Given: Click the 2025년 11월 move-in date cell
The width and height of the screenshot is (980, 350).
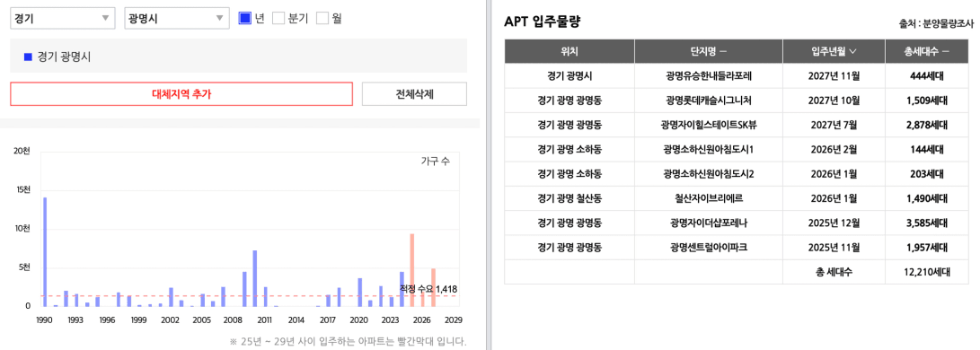Looking at the screenshot, I should (834, 248).
